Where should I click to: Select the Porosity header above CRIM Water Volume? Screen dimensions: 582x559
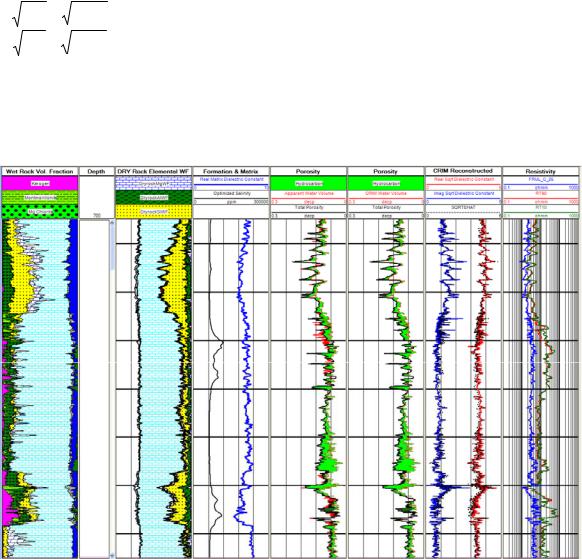pos(385,171)
